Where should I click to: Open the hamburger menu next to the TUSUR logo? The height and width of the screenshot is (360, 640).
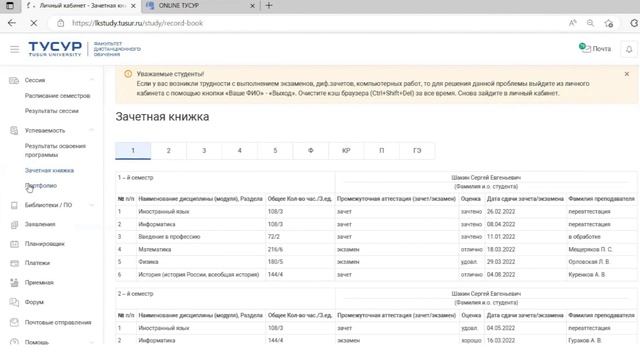click(x=15, y=49)
